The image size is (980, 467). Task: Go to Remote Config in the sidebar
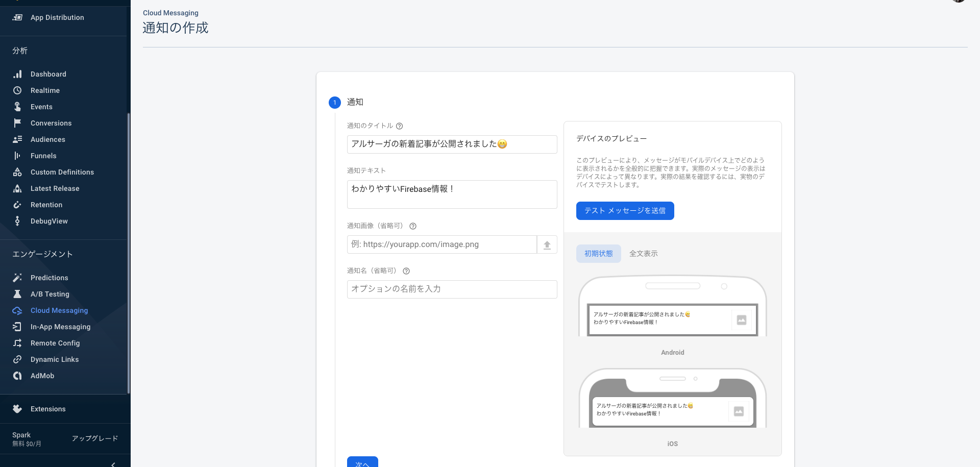55,343
